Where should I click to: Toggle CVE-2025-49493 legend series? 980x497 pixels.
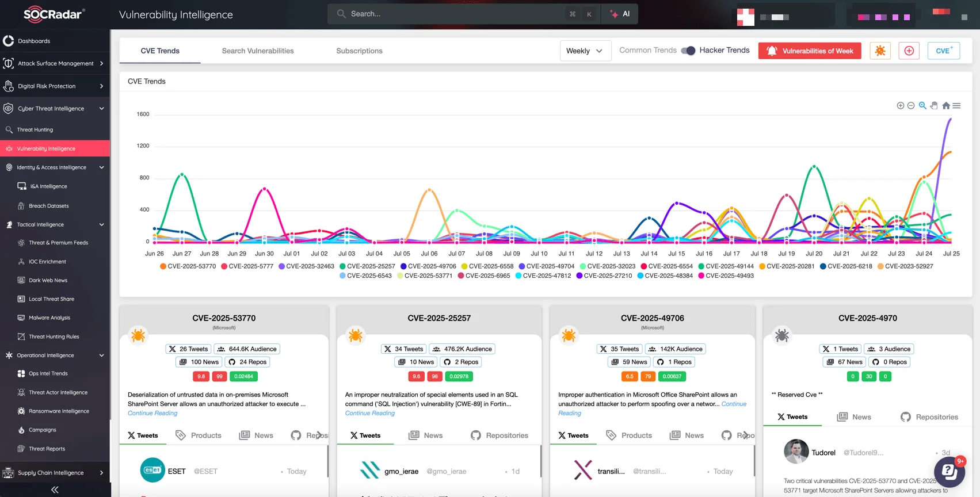coord(726,276)
